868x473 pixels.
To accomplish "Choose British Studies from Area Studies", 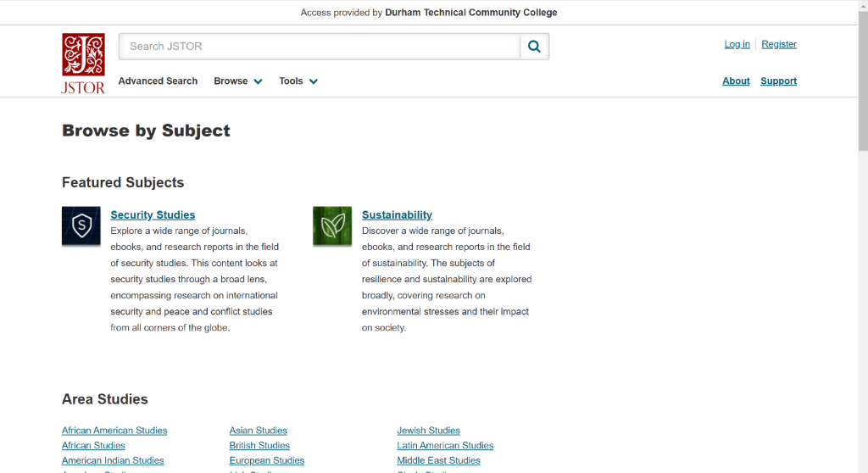I will pyautogui.click(x=259, y=446).
